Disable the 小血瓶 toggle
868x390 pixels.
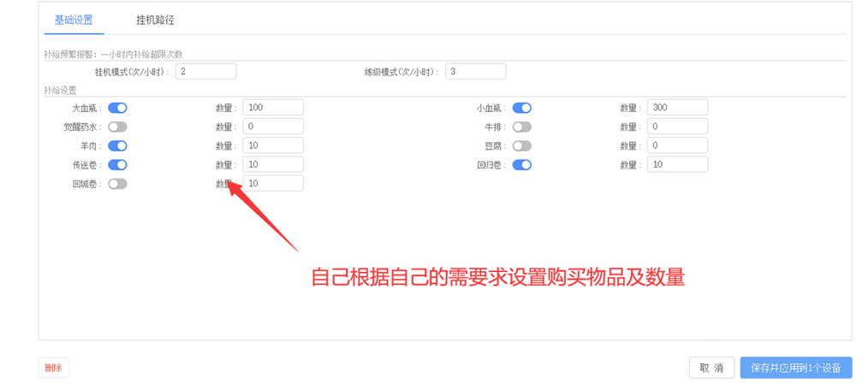tap(521, 108)
